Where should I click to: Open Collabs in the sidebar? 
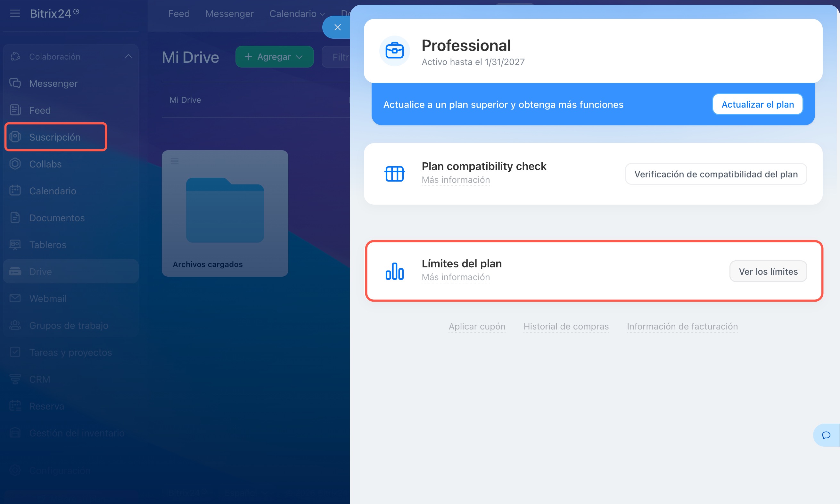coord(45,164)
